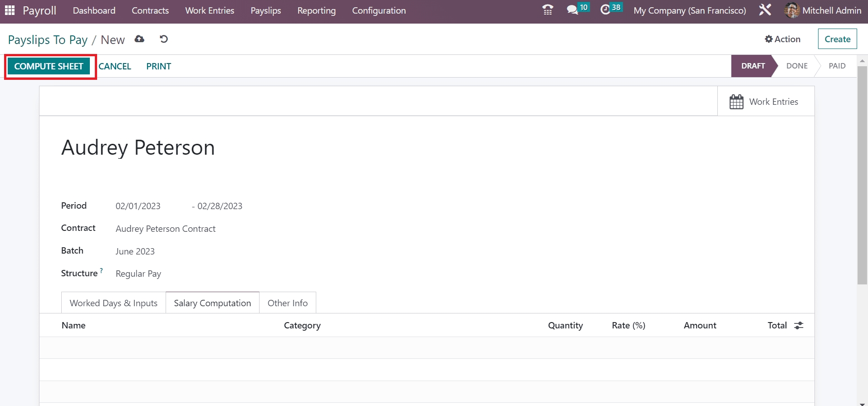Click the cloud save icon

click(x=139, y=39)
